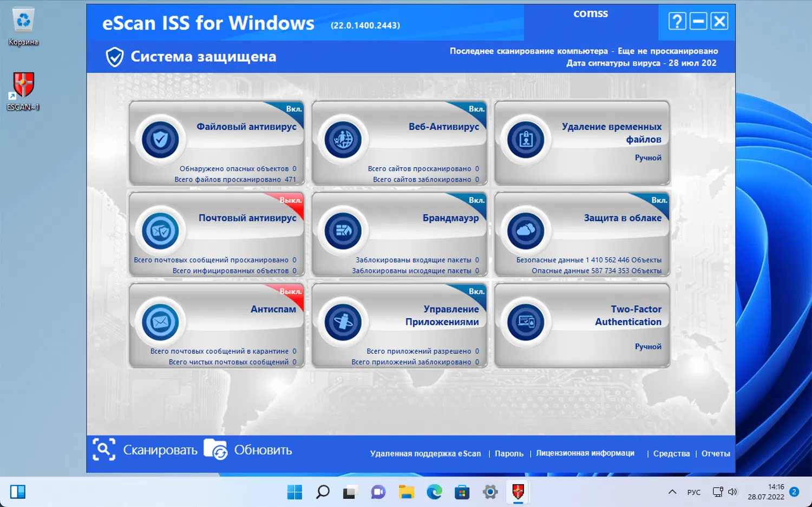Screen dimensions: 812x507
Task: Click 'Заблокированы входящие пакеты 0' line
Action: click(417, 260)
